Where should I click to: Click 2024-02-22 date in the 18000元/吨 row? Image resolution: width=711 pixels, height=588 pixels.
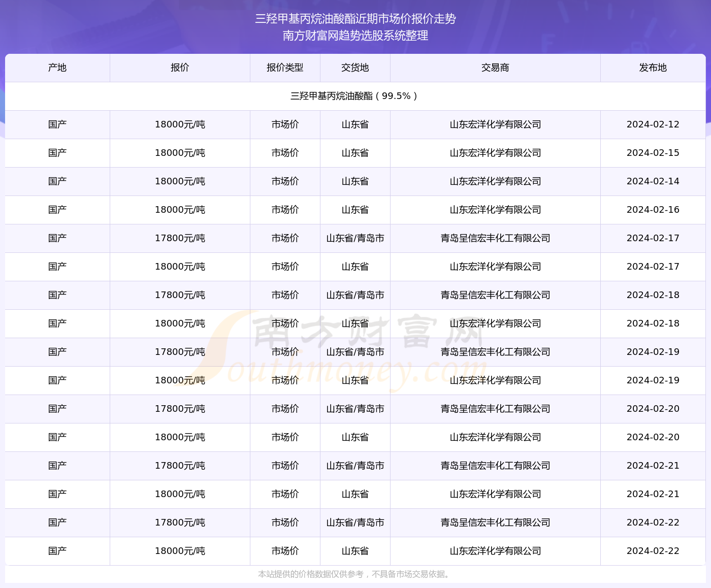(653, 551)
